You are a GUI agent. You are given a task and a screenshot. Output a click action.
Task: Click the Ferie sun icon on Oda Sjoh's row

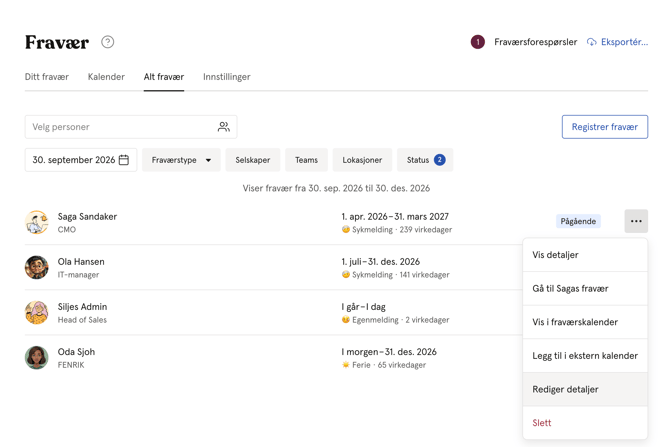pos(346,365)
